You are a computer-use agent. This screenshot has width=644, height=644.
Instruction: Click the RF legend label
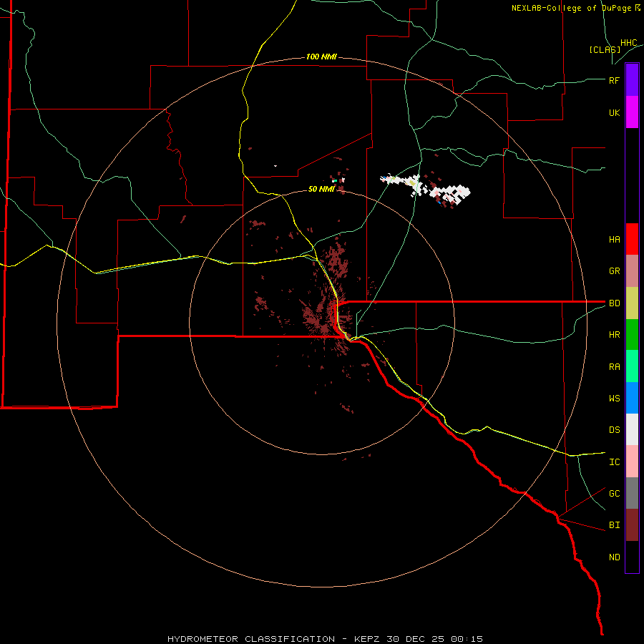(614, 80)
